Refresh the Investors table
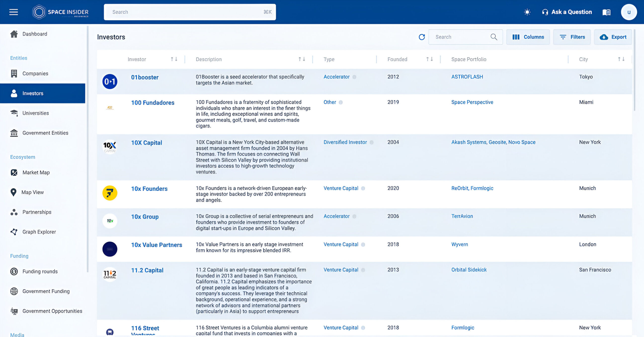This screenshot has width=644, height=337. [x=422, y=37]
